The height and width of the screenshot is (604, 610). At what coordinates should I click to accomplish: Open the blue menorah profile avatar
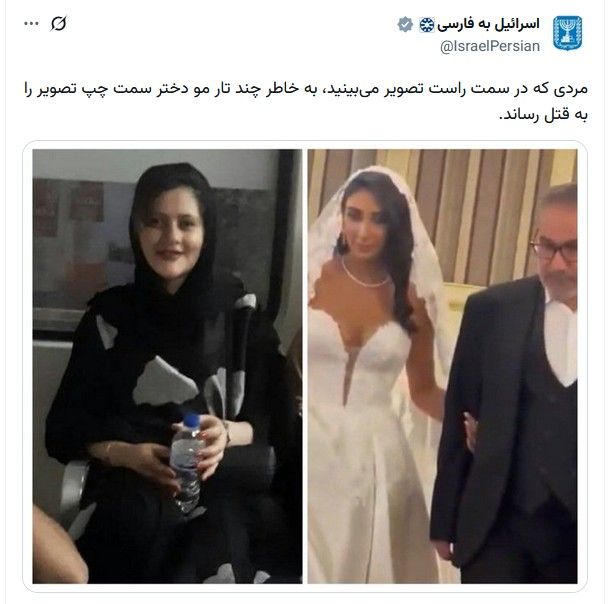pyautogui.click(x=568, y=33)
